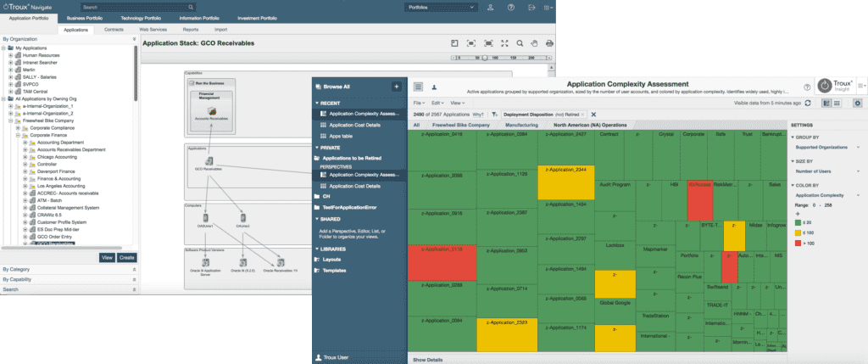Click the View button under the tree
The width and height of the screenshot is (868, 364).
point(107,258)
